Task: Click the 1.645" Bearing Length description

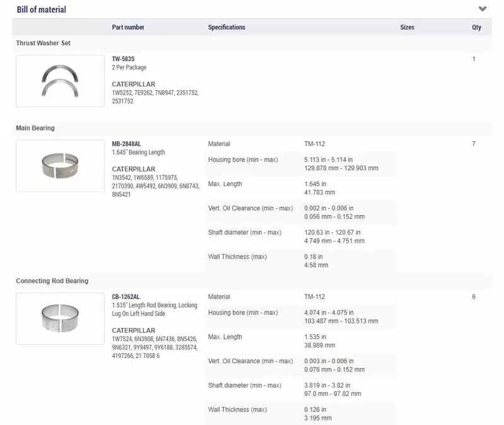Action: pos(139,152)
